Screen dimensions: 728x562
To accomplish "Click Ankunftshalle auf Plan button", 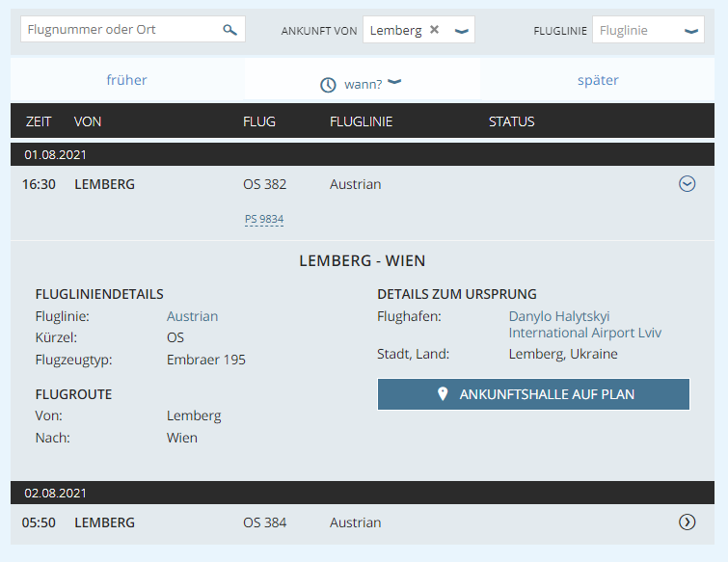I will [x=533, y=394].
